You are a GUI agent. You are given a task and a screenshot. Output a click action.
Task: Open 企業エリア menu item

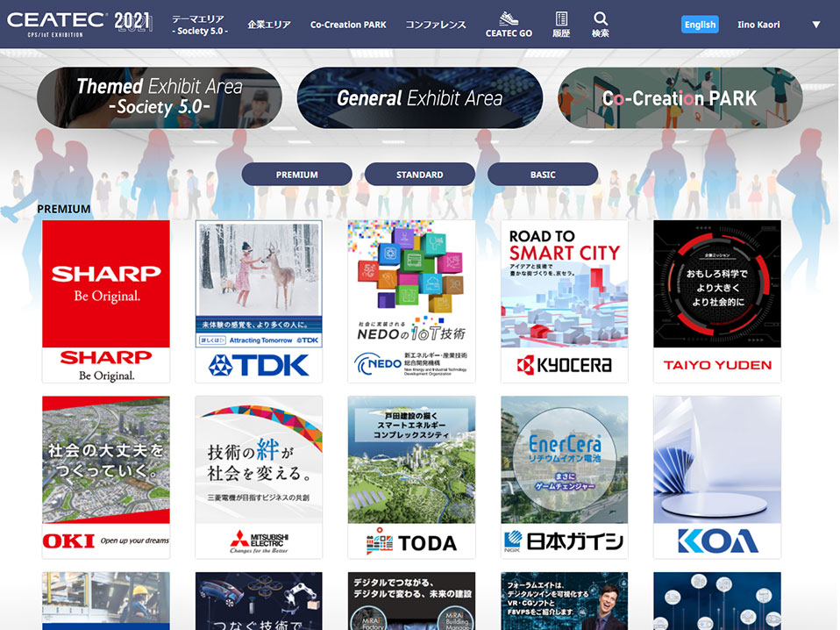tap(269, 25)
